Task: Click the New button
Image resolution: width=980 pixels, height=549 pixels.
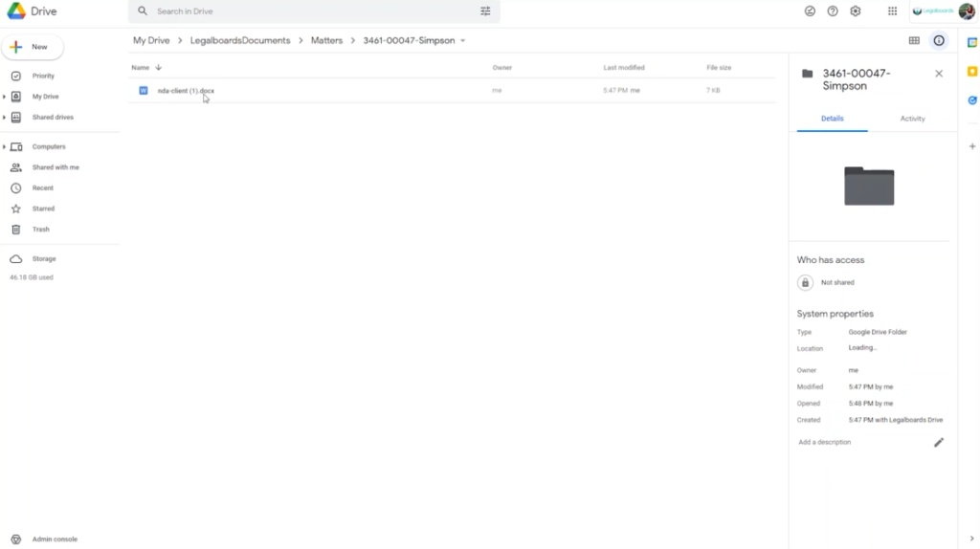Action: 33,47
